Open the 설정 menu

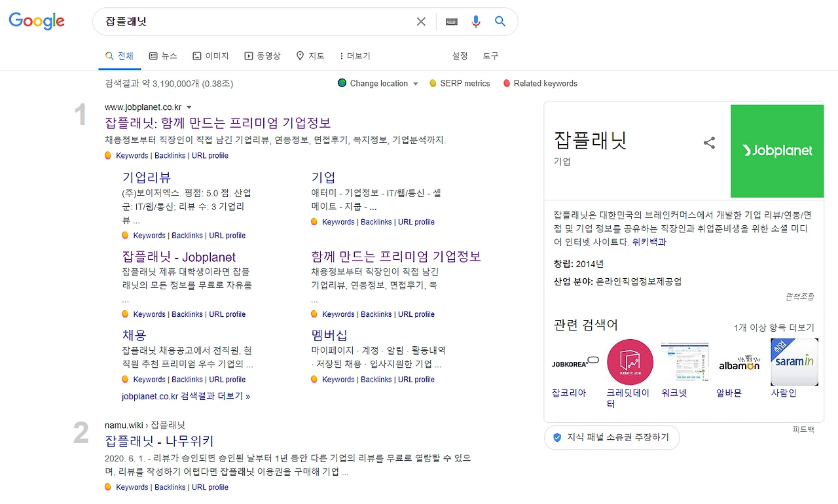pos(460,56)
